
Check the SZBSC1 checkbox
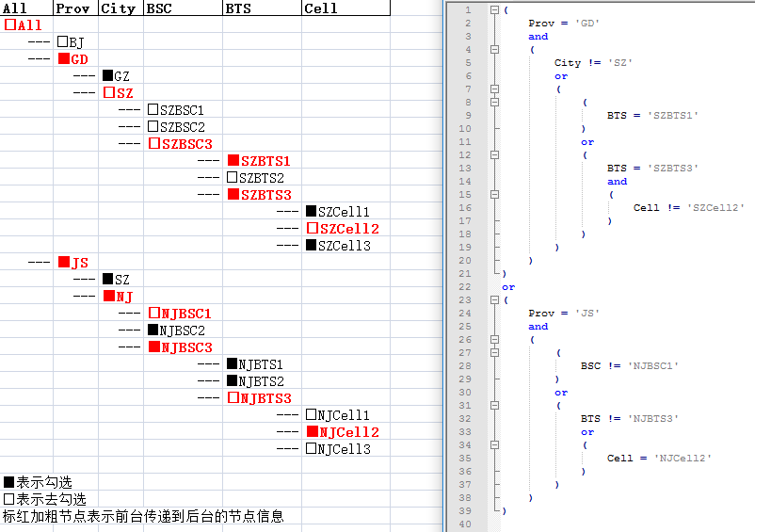[153, 109]
